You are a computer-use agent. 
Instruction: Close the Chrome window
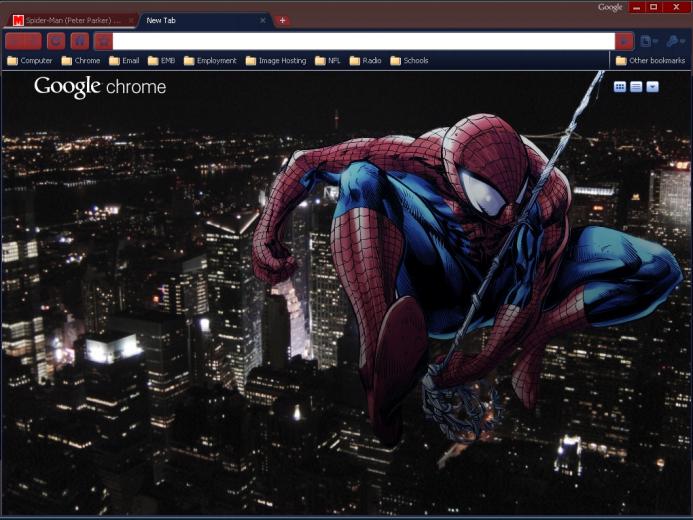coord(676,7)
